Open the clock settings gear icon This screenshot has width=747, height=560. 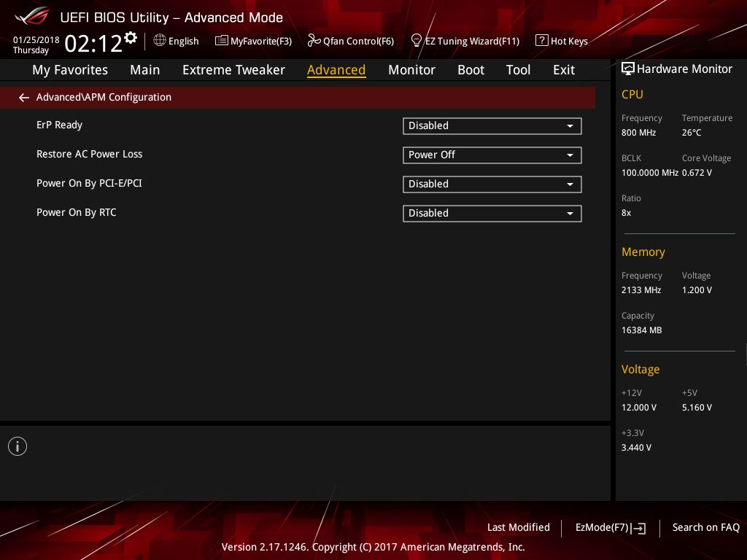click(x=131, y=38)
